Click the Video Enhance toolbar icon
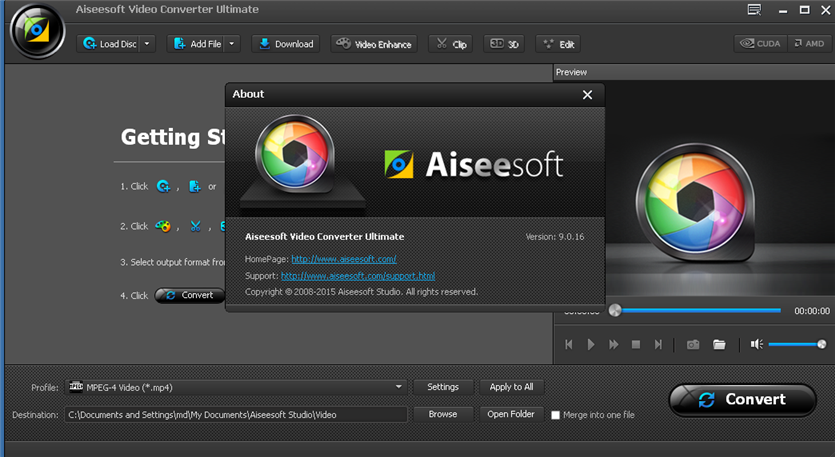The height and width of the screenshot is (457, 835). (x=374, y=44)
